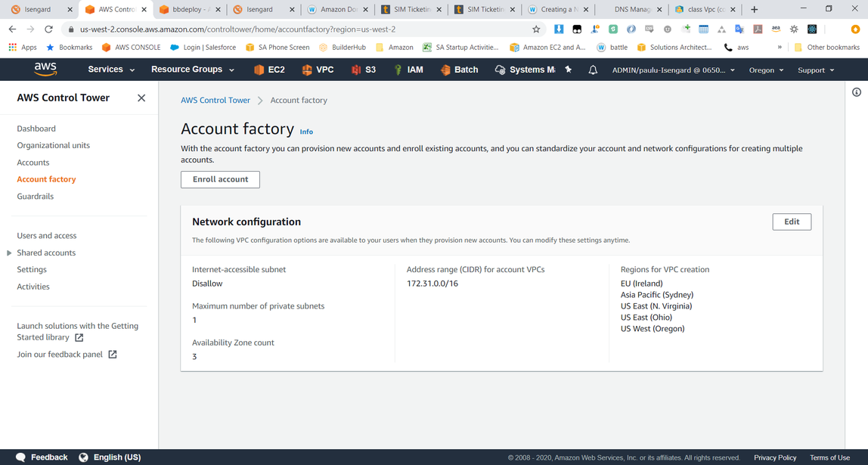Open Accounts in the sidebar
Image resolution: width=868 pixels, height=465 pixels.
[33, 163]
